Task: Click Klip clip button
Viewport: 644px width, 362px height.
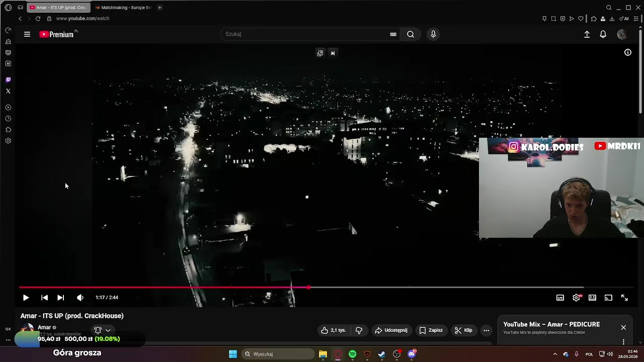Action: 463,330
